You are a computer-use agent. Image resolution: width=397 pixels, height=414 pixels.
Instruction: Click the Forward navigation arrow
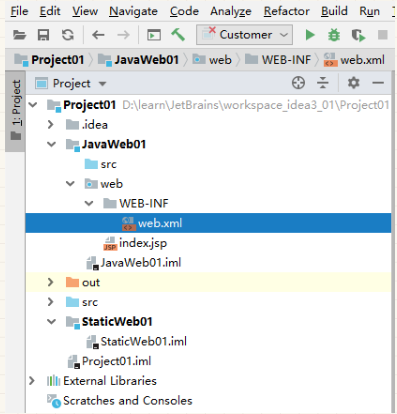tap(123, 35)
